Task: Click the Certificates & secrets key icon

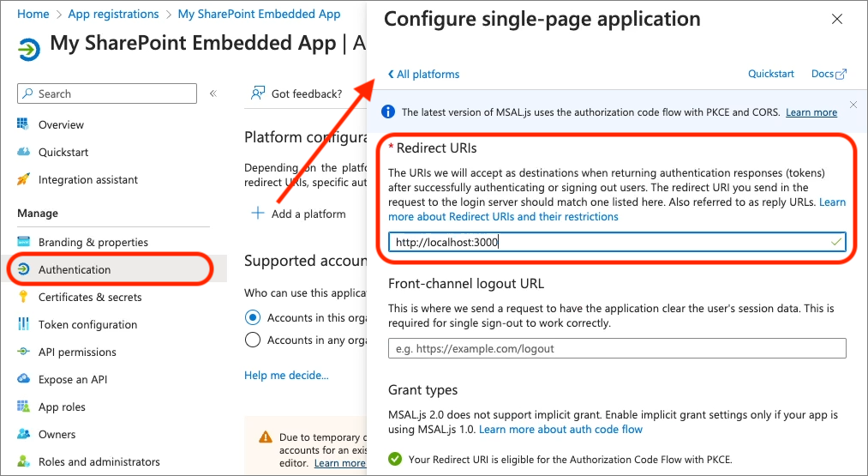Action: tap(23, 297)
